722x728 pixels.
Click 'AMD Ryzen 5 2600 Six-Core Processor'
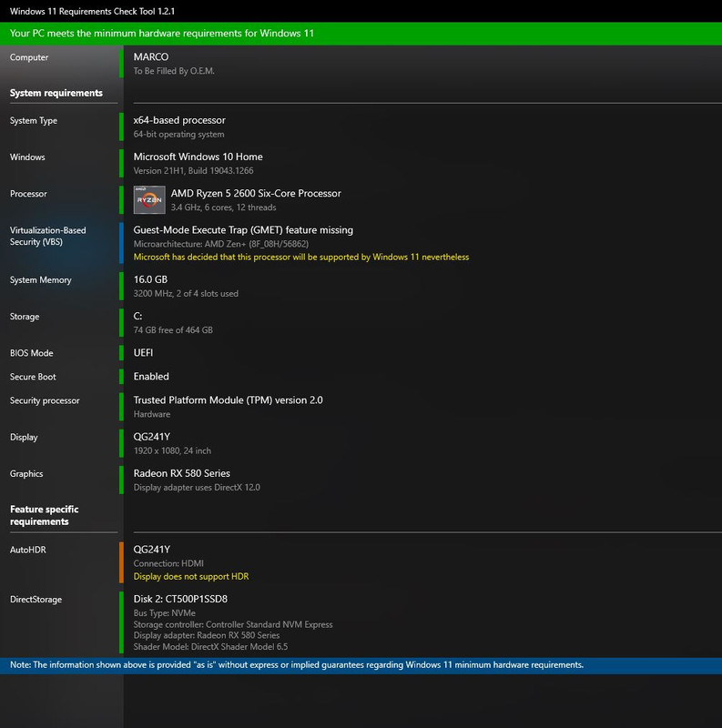(256, 193)
